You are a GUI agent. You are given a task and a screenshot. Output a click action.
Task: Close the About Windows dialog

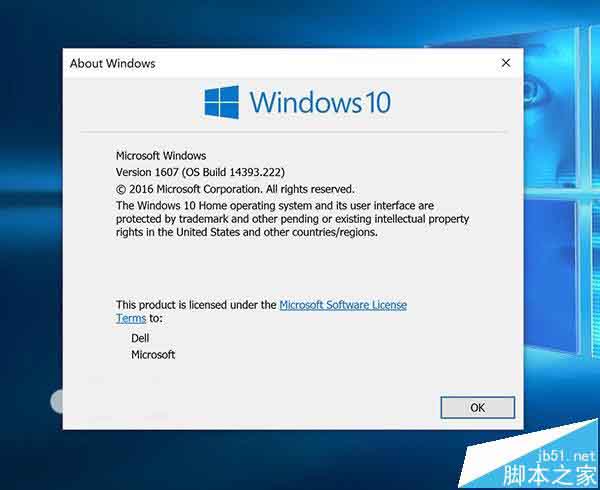(506, 63)
